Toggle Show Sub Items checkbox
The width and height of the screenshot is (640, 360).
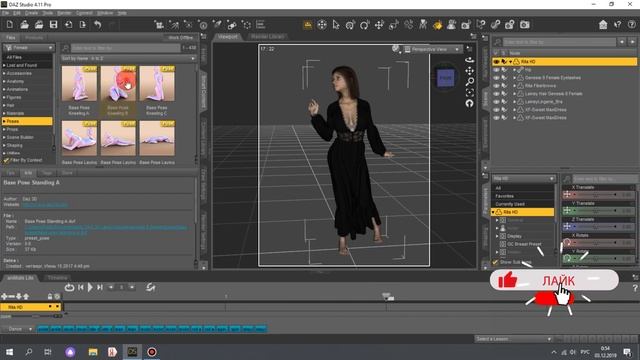(495, 262)
